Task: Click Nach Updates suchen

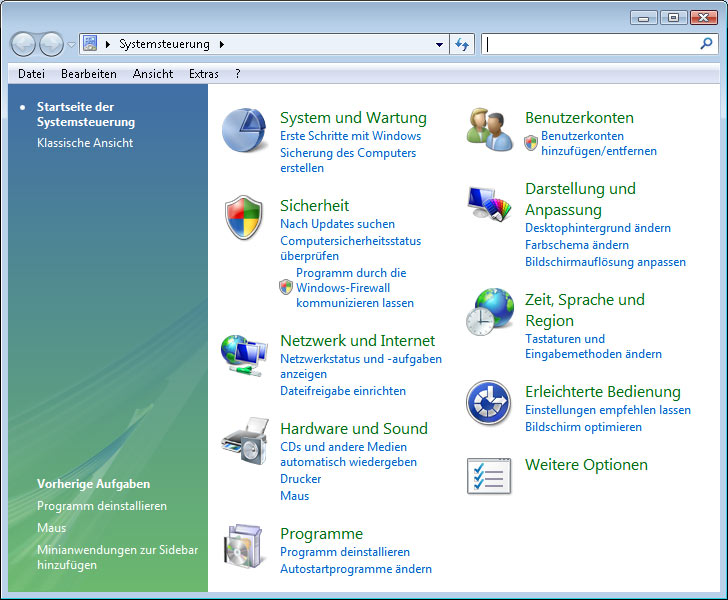Action: pyautogui.click(x=338, y=223)
